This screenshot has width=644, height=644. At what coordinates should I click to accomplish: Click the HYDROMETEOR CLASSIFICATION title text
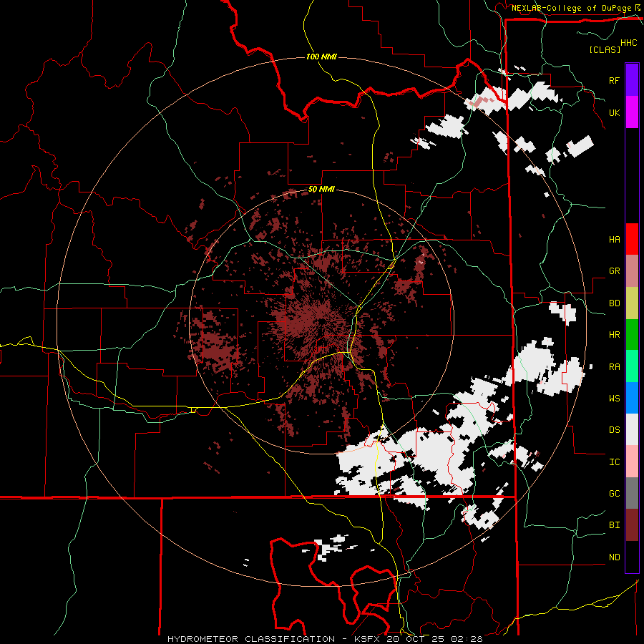tap(251, 639)
